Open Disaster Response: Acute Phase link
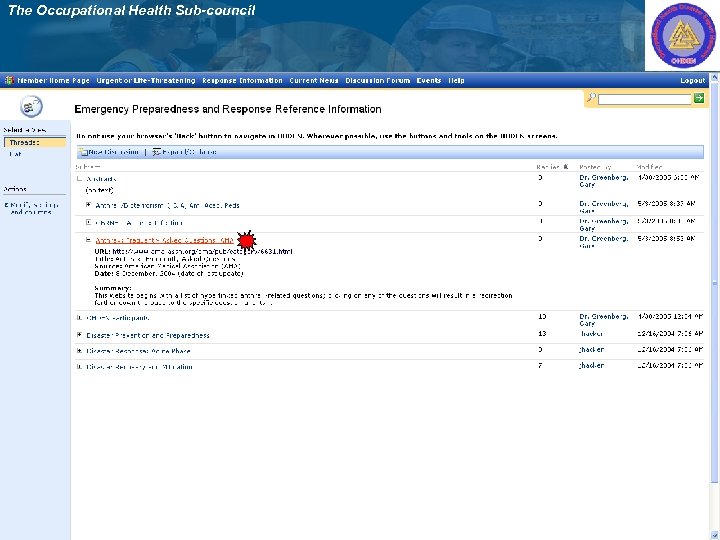 (138, 351)
